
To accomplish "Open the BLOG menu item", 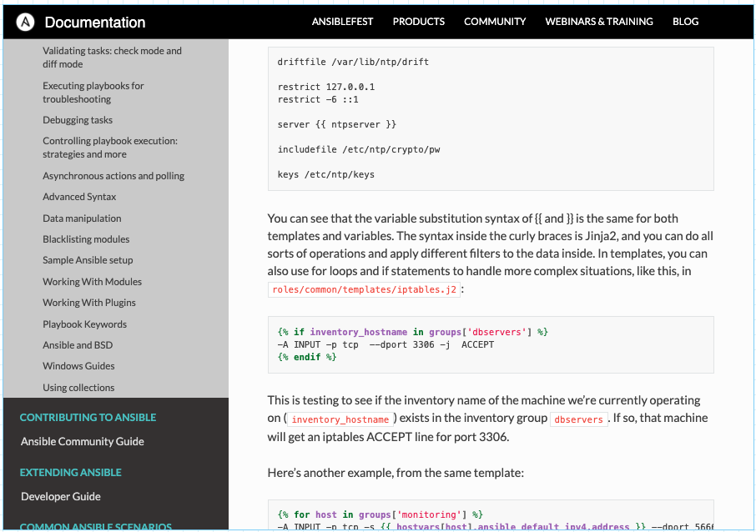I will [x=685, y=22].
